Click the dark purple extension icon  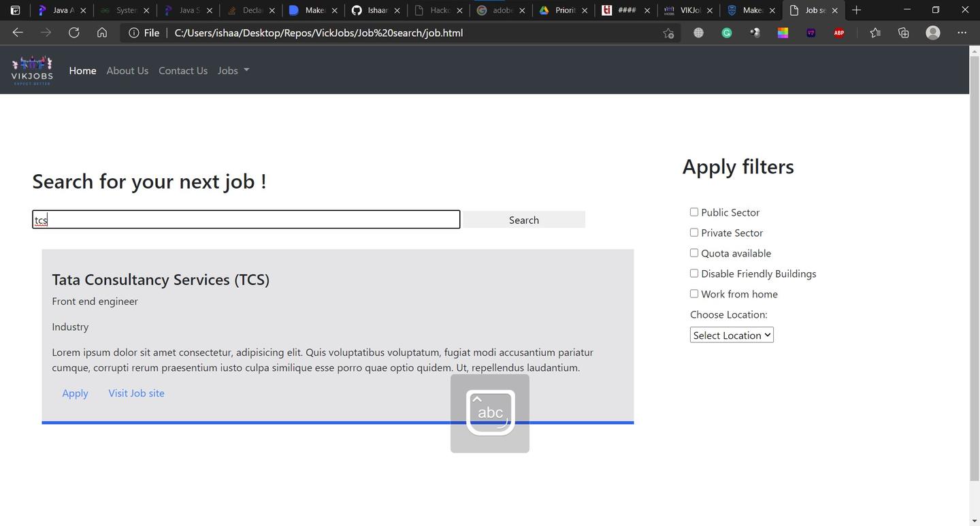tap(811, 33)
